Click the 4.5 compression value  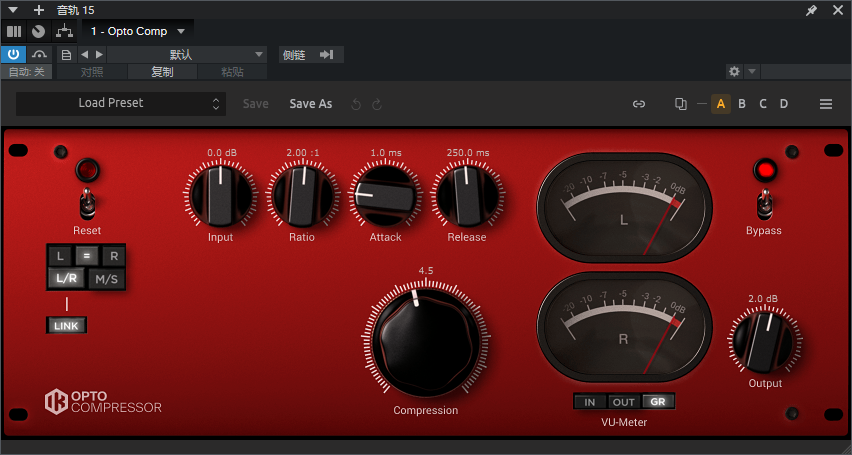426,270
